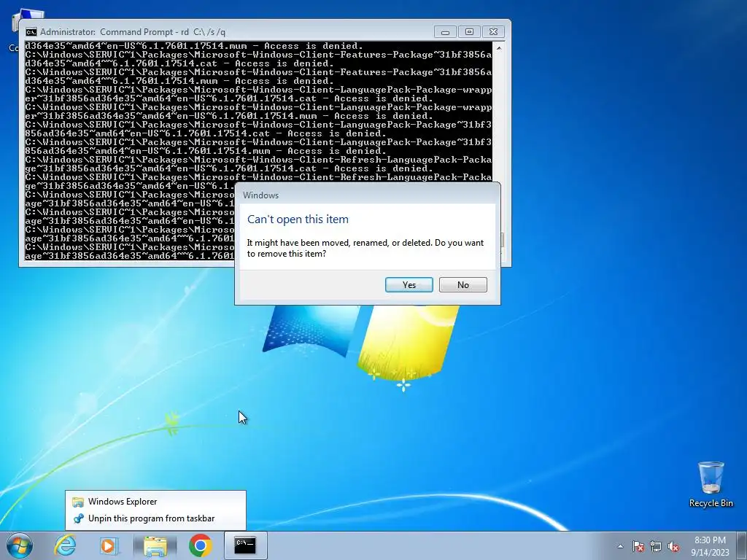Click Yes to remove the item
Image resolution: width=747 pixels, height=560 pixels.
(x=409, y=285)
